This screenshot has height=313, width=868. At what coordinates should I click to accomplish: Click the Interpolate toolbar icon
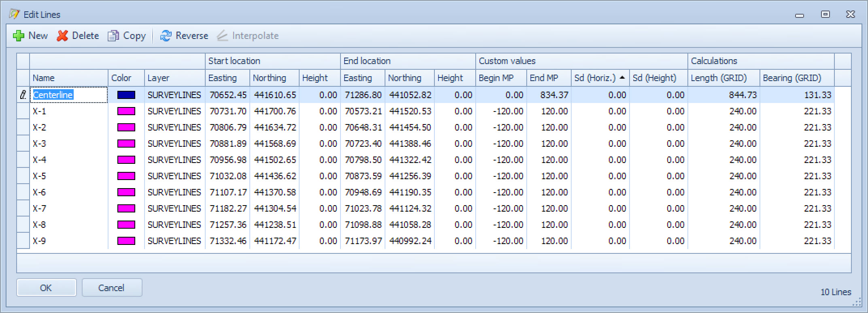pyautogui.click(x=222, y=36)
